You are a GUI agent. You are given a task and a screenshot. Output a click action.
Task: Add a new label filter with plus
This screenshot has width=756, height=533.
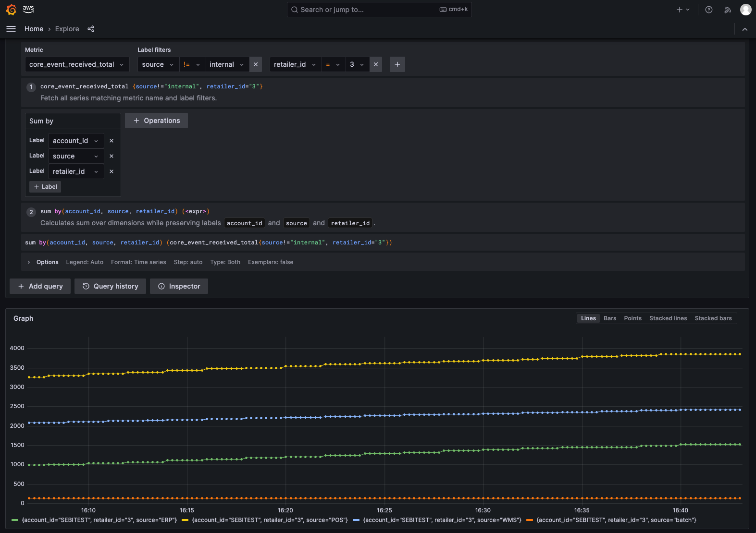397,64
